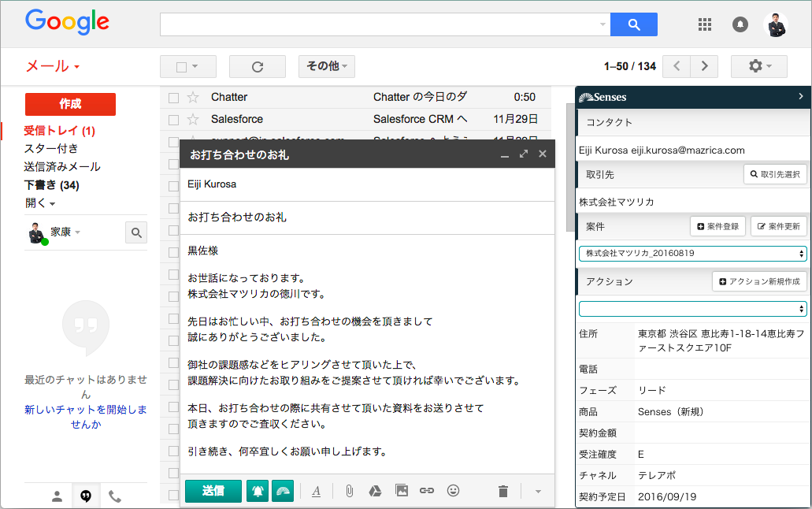
Task: Open the Hangouts conversations tab icon
Action: tap(86, 496)
